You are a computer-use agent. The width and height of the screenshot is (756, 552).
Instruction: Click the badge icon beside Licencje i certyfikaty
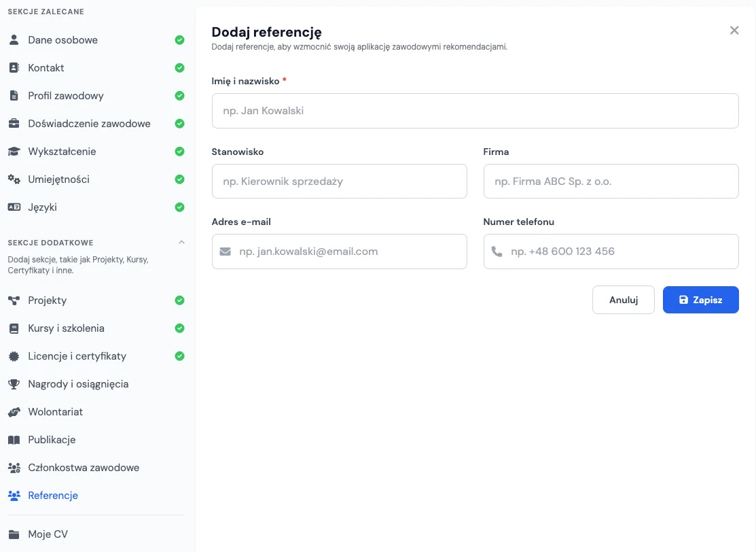(14, 357)
